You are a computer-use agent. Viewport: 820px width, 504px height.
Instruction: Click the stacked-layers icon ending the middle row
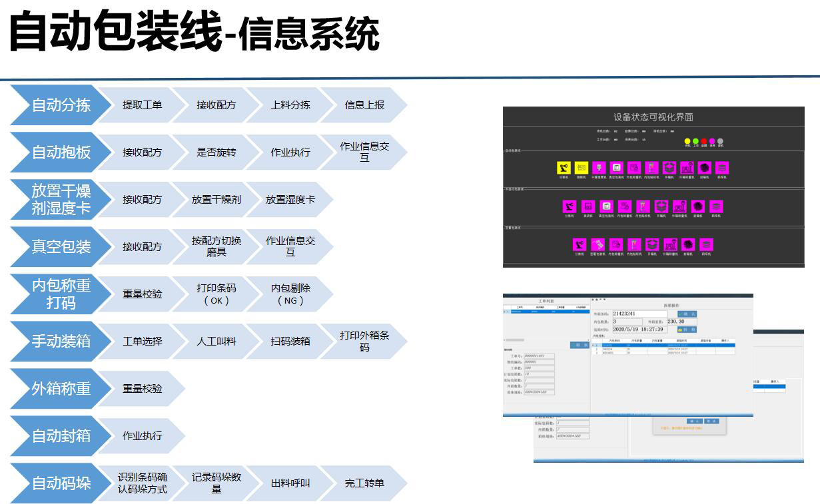pos(715,206)
